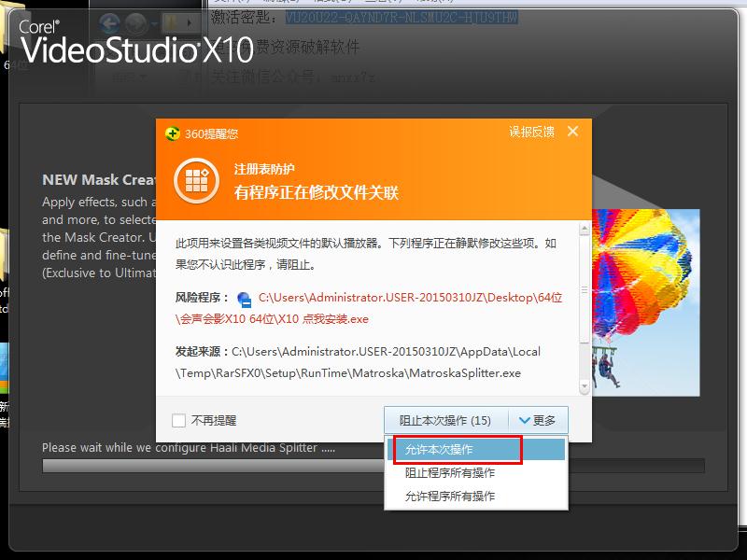Pick 允许程序所有操作 menu entry
This screenshot has height=560, width=747.
pos(476,497)
